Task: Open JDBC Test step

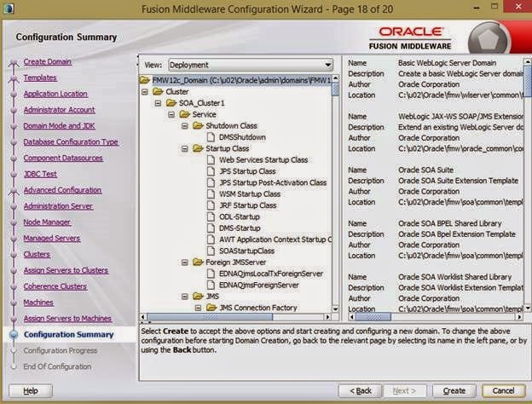Action: pos(40,174)
